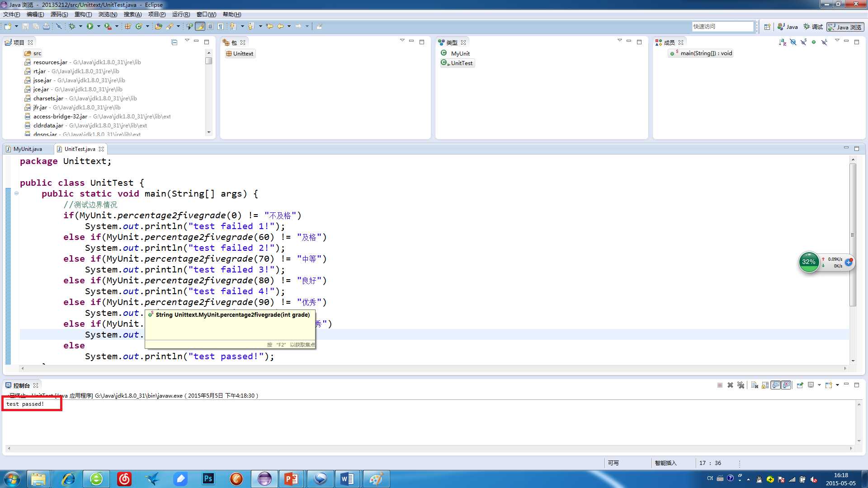Viewport: 868px width, 488px height.
Task: Click the Save icon in toolbar
Action: [25, 26]
